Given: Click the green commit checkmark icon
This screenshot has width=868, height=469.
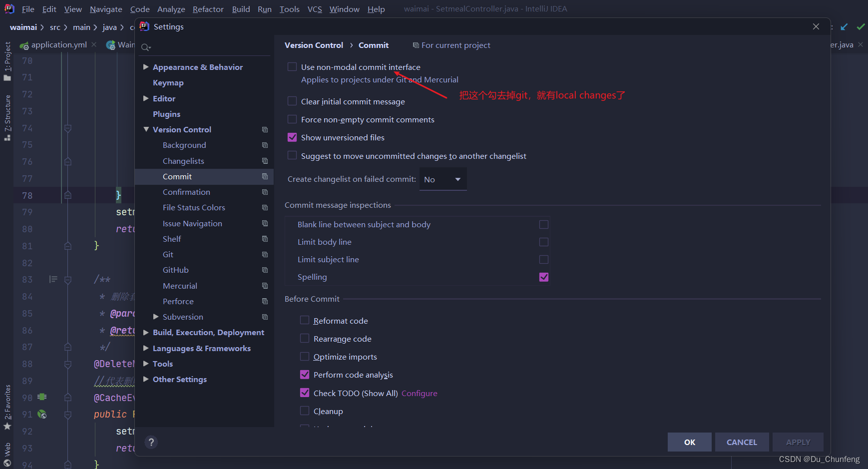Looking at the screenshot, I should pyautogui.click(x=861, y=27).
